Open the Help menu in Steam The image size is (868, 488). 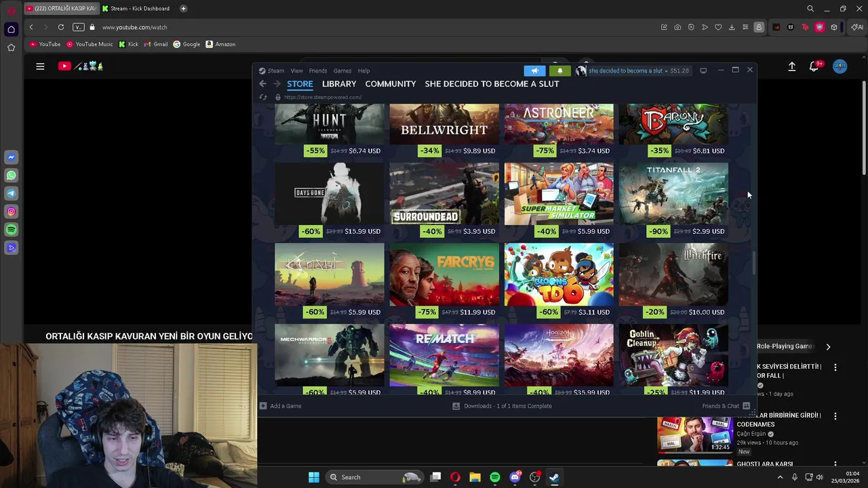pyautogui.click(x=363, y=70)
